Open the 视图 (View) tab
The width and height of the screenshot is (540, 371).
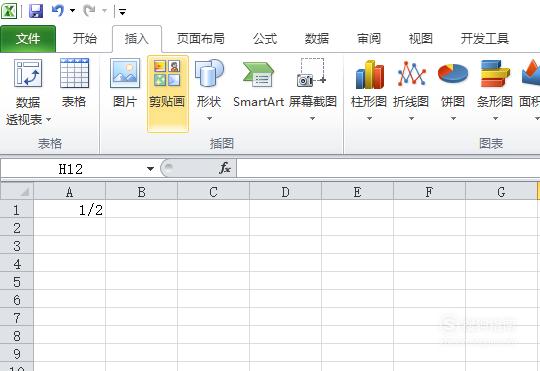[x=420, y=39]
